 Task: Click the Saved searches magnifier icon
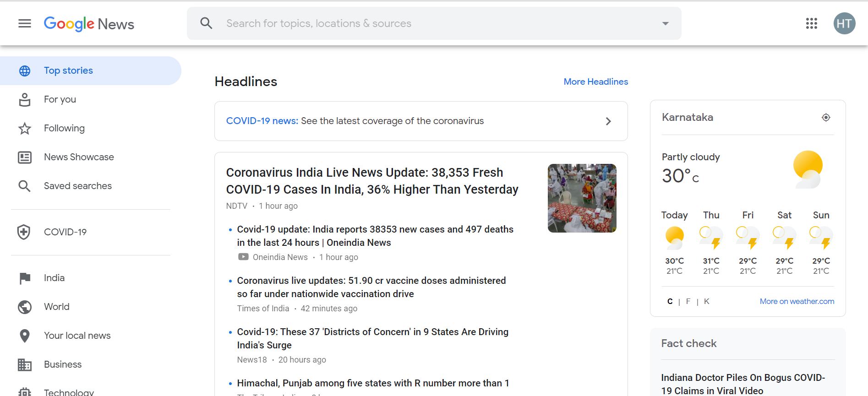(x=25, y=186)
